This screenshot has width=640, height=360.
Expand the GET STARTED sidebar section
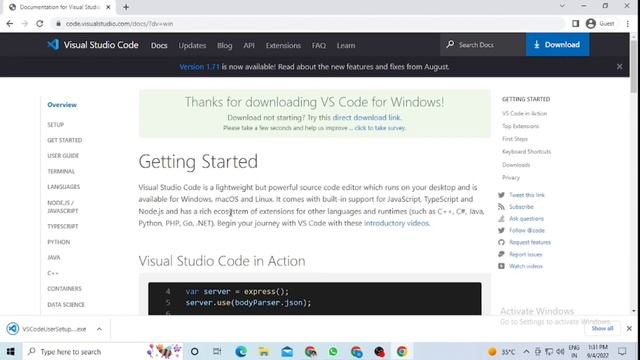tap(64, 140)
